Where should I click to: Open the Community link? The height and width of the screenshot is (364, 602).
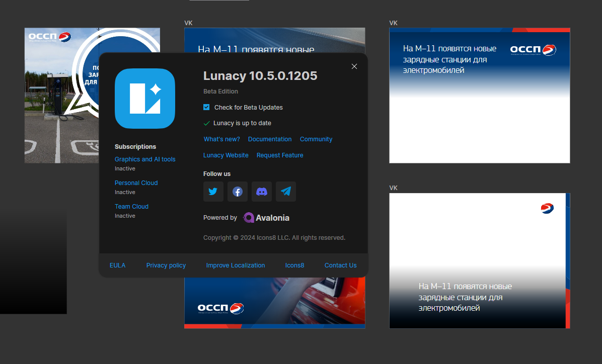[316, 139]
